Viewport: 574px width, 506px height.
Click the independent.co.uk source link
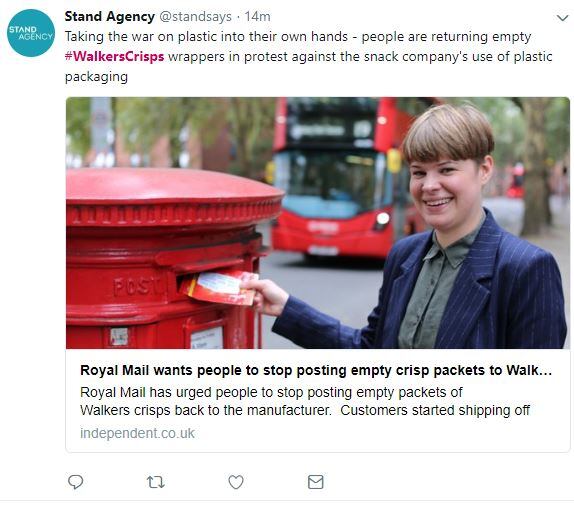[137, 433]
